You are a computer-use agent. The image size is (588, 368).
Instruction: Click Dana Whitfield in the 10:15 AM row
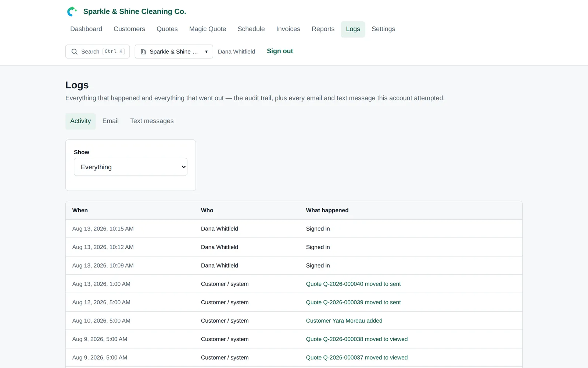219,229
